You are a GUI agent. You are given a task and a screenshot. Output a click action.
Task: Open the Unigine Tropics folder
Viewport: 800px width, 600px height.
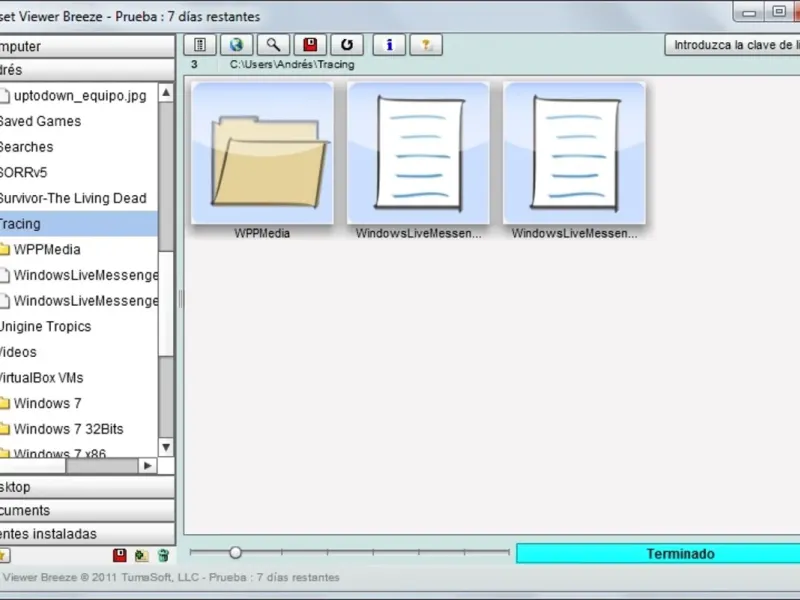[x=45, y=327]
